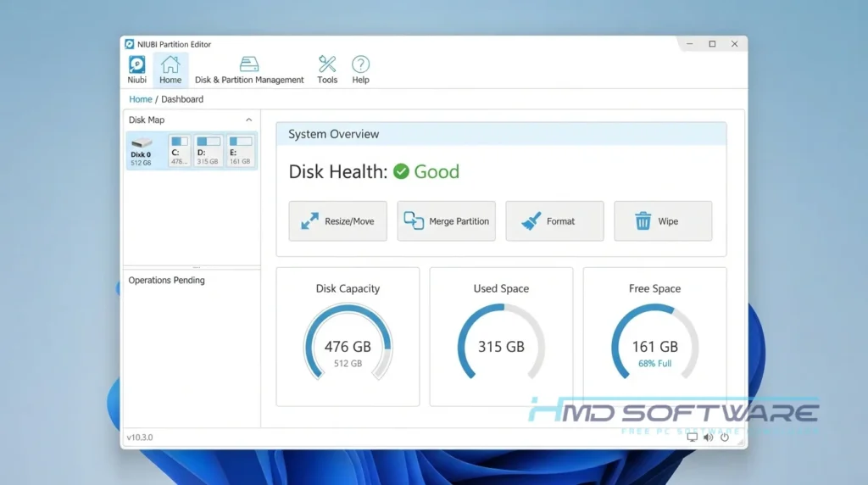Click the Dashboard breadcrumb text
Viewport: 868px width, 485px height.
(x=182, y=99)
